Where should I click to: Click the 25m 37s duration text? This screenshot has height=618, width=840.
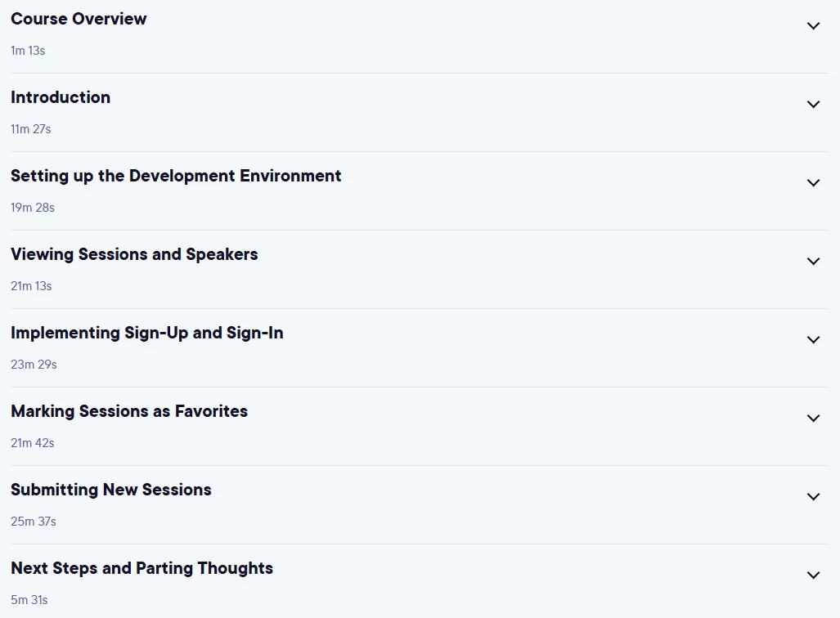coord(34,521)
